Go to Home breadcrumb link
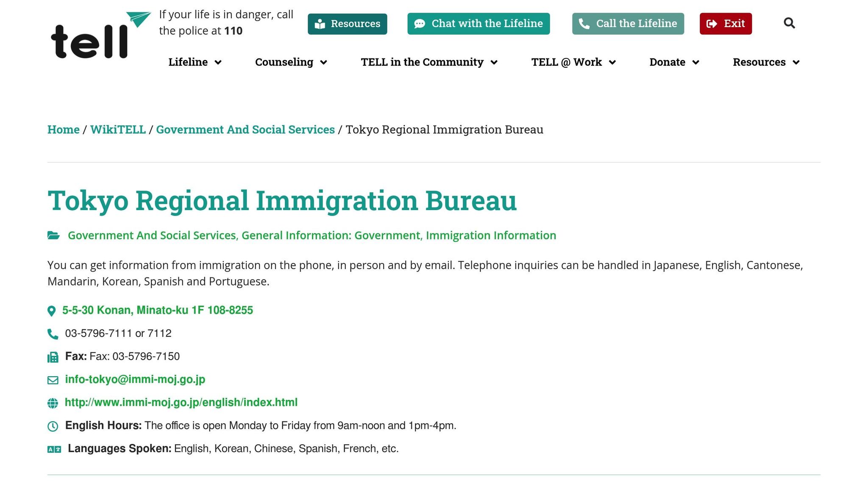The width and height of the screenshot is (868, 488). pyautogui.click(x=64, y=130)
